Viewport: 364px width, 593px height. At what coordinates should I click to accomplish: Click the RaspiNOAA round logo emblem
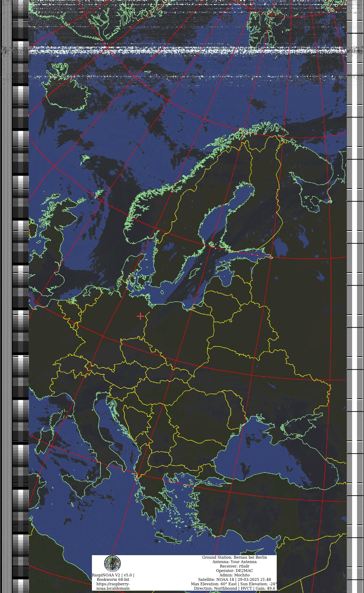pos(112,564)
